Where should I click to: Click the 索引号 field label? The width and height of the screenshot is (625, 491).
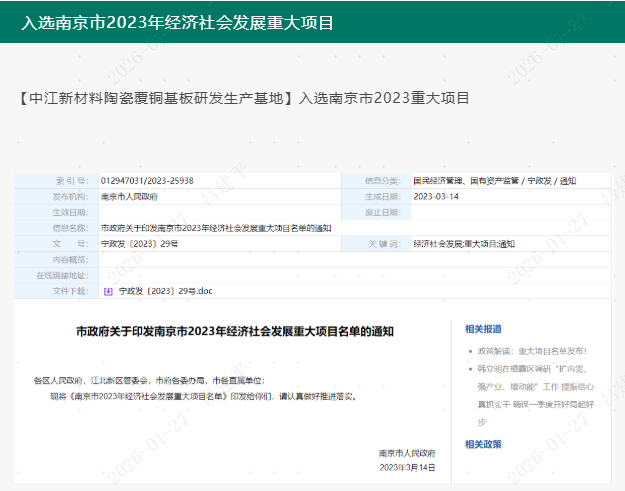tap(72, 181)
